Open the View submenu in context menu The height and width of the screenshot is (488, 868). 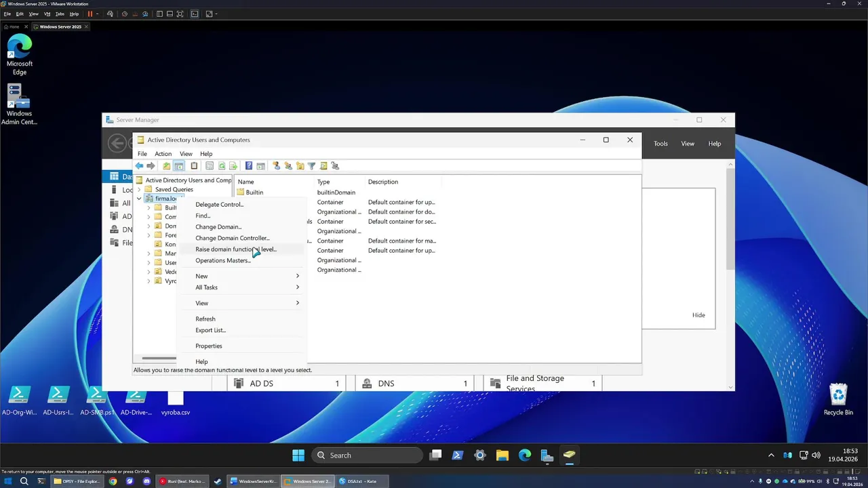(242, 303)
